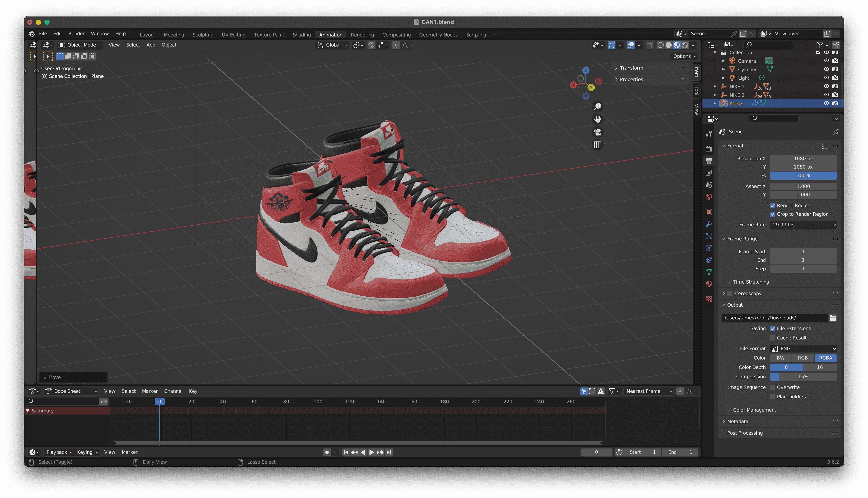Expand the Post Processing panel
The image size is (868, 498).
(x=745, y=433)
